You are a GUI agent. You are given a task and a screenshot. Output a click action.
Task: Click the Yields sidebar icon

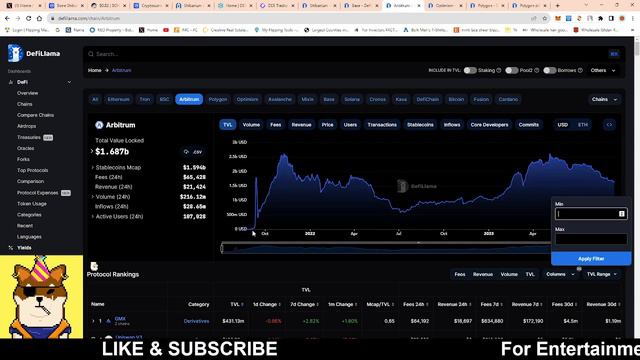[x=11, y=248]
